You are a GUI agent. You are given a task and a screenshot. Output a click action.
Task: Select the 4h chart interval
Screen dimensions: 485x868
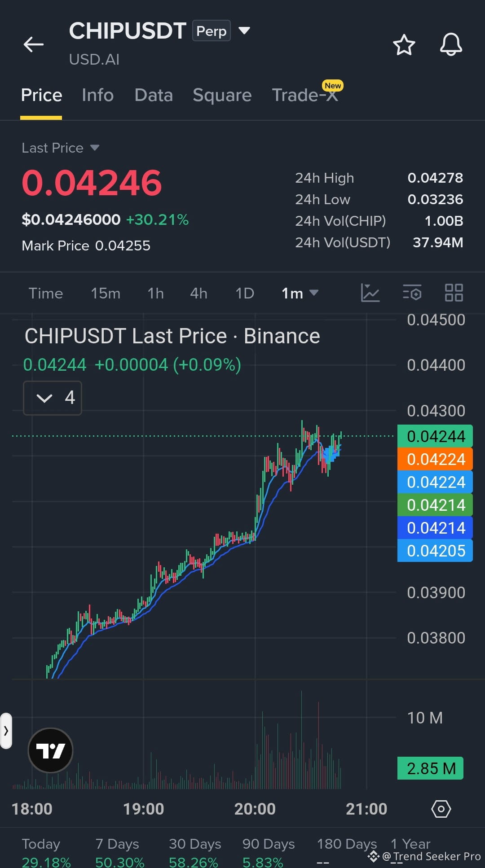pyautogui.click(x=198, y=293)
